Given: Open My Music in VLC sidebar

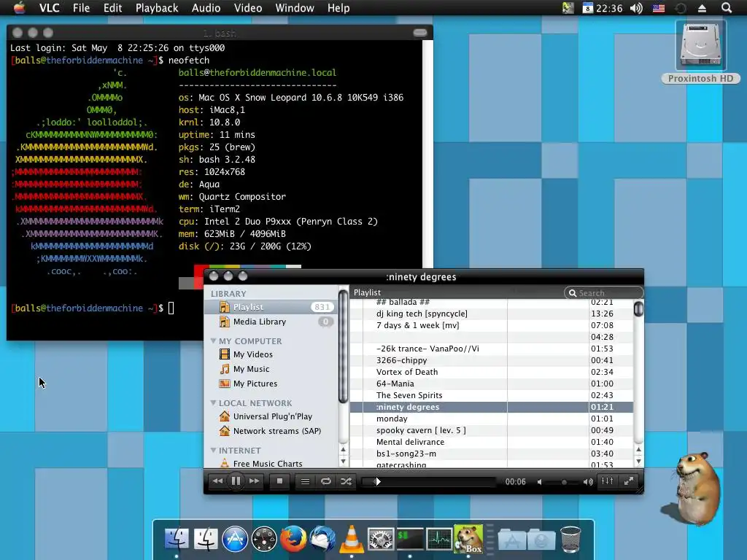Looking at the screenshot, I should [251, 369].
